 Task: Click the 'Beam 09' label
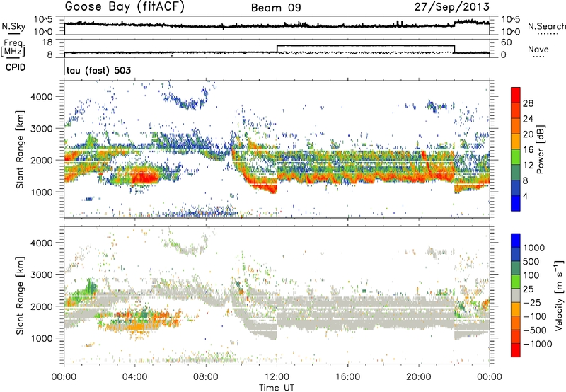coord(276,8)
